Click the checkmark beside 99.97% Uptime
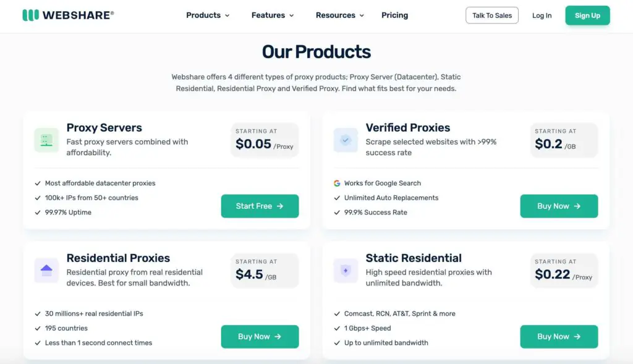This screenshot has height=364, width=633. [38, 212]
